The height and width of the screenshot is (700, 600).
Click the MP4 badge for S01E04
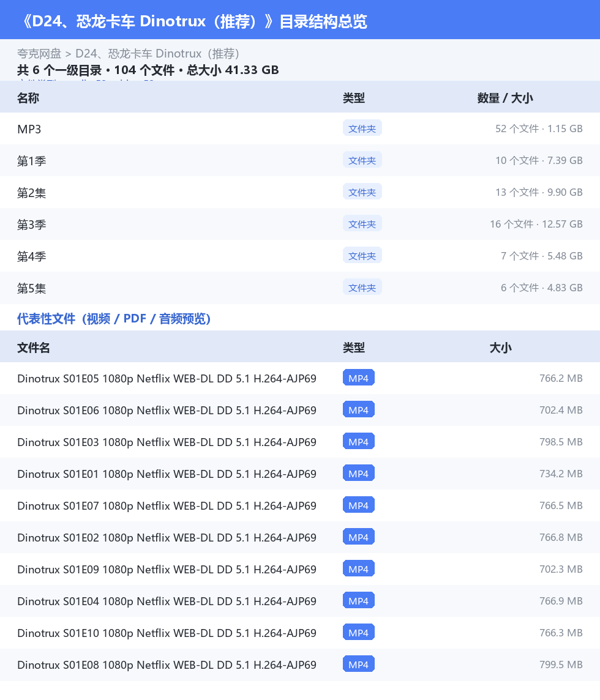(359, 601)
